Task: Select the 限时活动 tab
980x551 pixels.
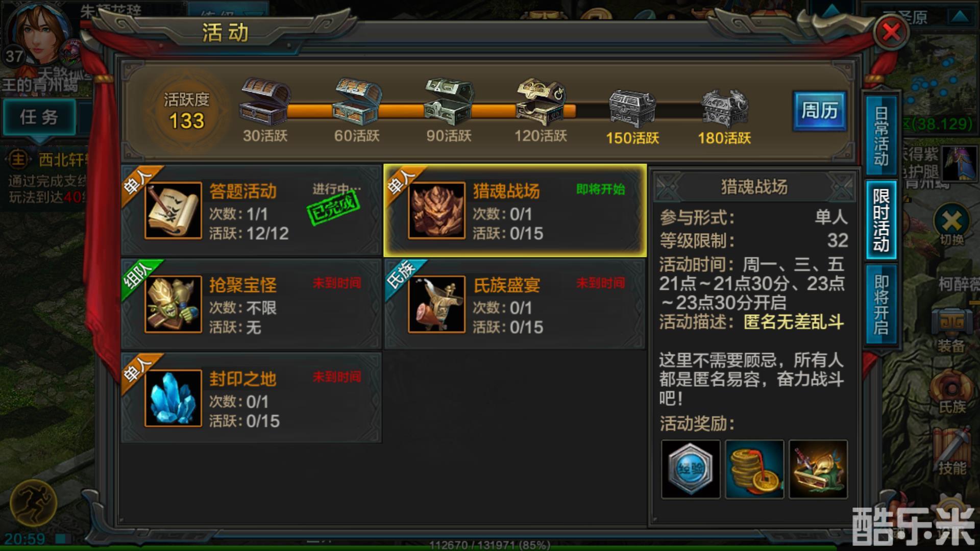Action: point(881,219)
